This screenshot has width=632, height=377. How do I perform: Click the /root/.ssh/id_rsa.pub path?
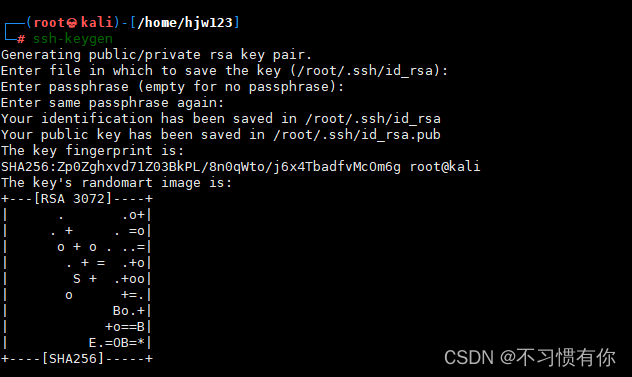[357, 135]
